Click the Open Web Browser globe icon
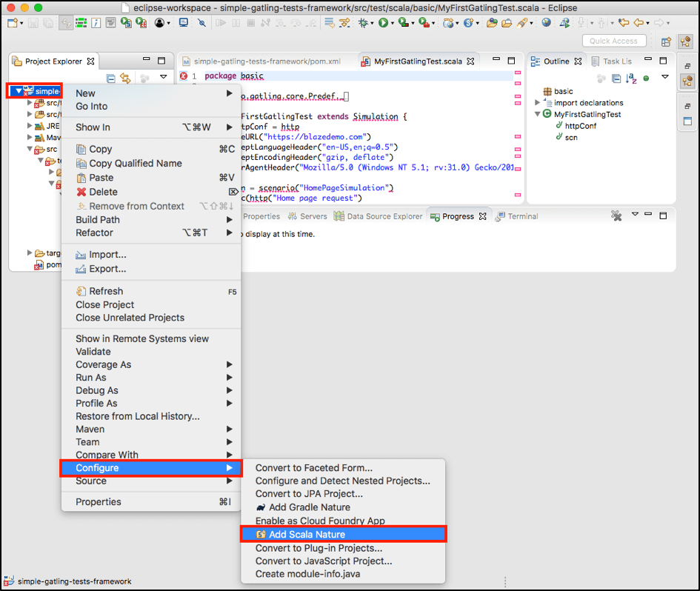 [546, 23]
